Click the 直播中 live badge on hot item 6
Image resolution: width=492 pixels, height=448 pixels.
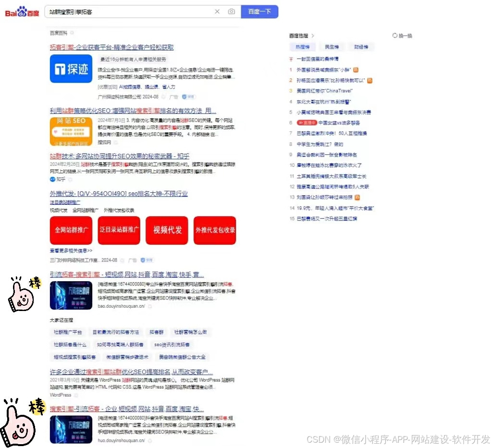307,123
